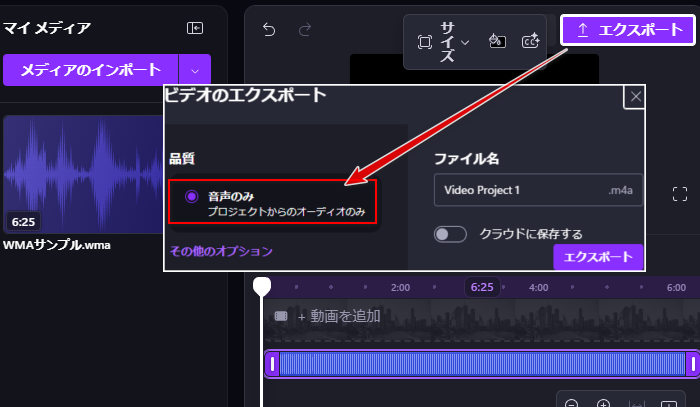Open the background color fill tool

[x=496, y=41]
